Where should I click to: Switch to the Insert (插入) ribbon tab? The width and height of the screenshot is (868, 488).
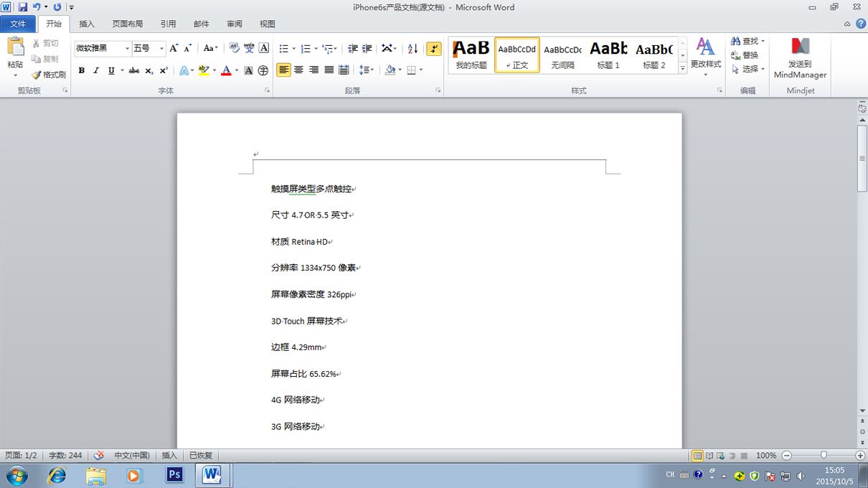pyautogui.click(x=87, y=24)
